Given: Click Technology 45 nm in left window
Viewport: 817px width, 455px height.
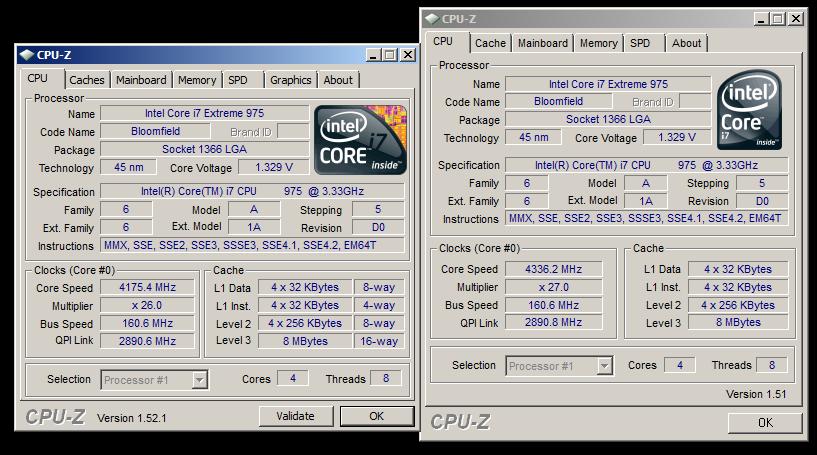Looking at the screenshot, I should pyautogui.click(x=129, y=167).
